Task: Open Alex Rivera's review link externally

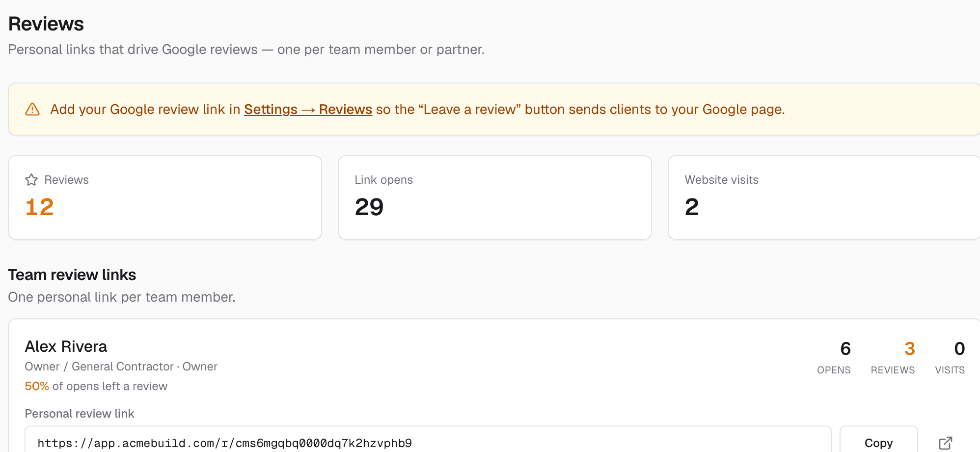Action: click(x=945, y=443)
